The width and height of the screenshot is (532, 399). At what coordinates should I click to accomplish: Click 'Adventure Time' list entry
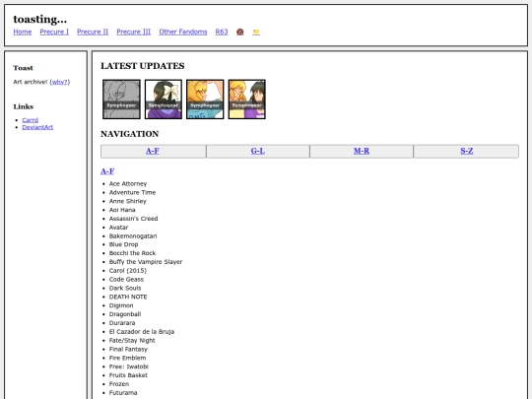[x=132, y=192]
